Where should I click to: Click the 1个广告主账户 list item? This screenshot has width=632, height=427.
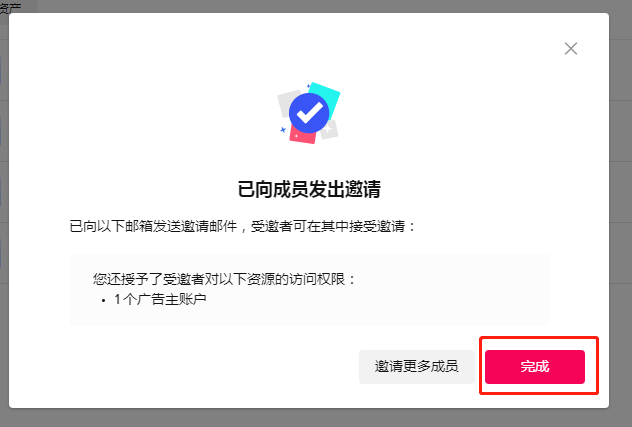pyautogui.click(x=160, y=300)
